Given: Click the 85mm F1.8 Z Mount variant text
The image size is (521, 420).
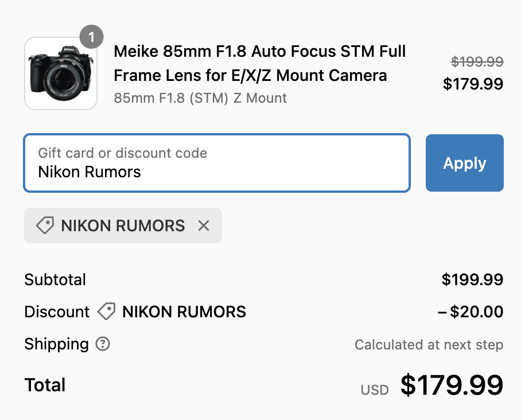Looking at the screenshot, I should [x=200, y=98].
